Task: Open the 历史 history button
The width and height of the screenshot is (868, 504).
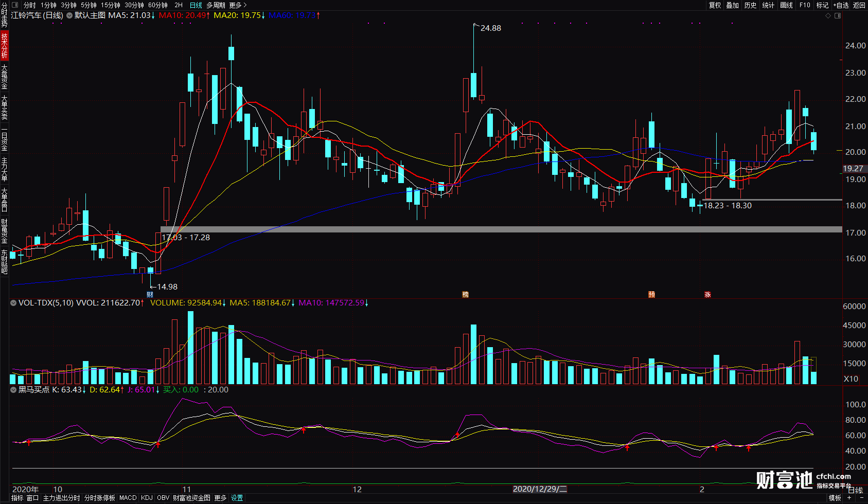Action: tap(751, 5)
